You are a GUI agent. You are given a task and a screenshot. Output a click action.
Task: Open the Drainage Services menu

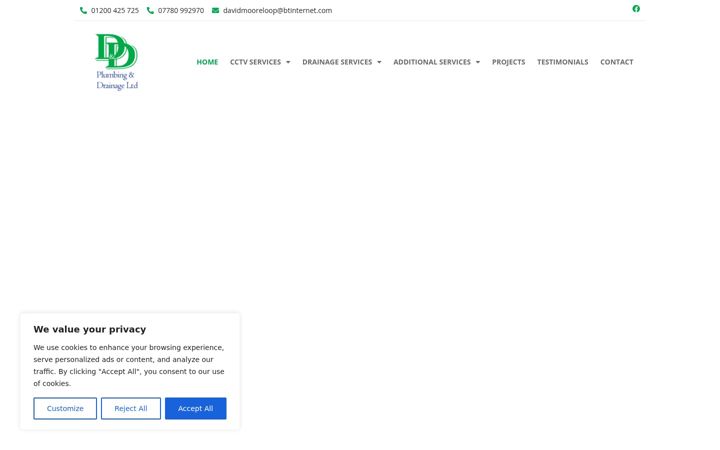tap(337, 62)
